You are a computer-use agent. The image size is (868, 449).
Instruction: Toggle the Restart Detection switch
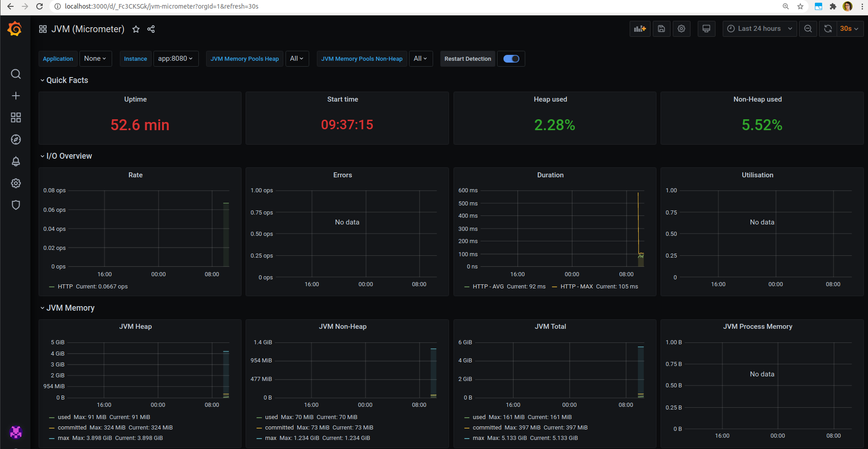[x=511, y=59]
